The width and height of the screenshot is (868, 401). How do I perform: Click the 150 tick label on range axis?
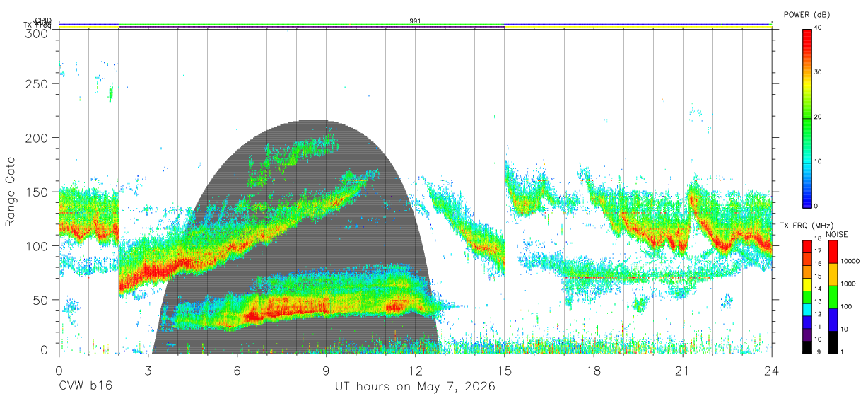38,192
